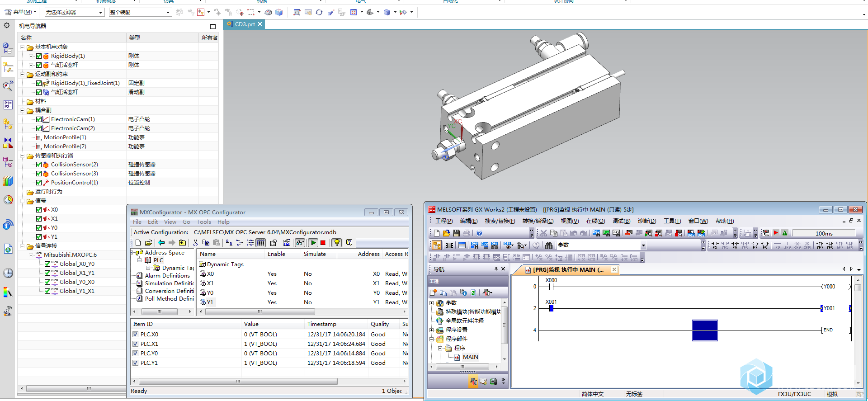Click red simulation play icon in GX Works2
The height and width of the screenshot is (401, 868).
tap(776, 233)
